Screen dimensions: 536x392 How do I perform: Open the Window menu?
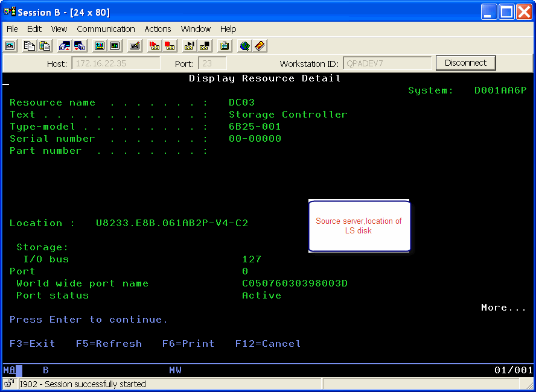[x=196, y=29]
